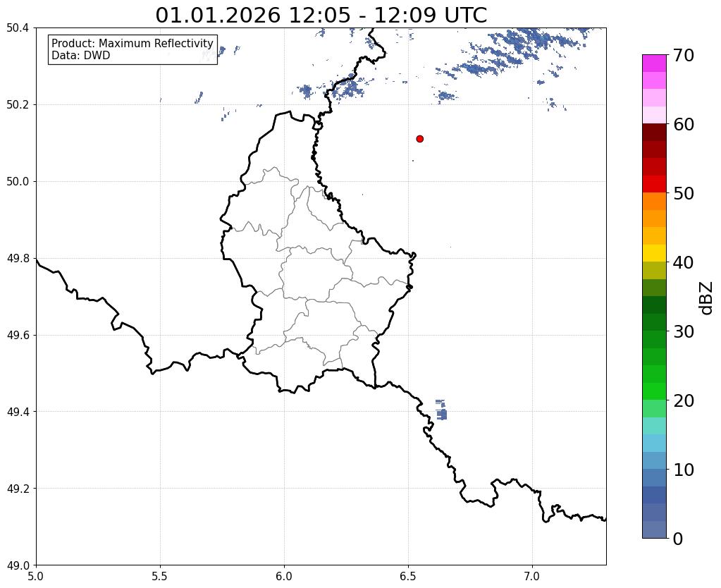Click the dark maroon colorbar segment below 60

654,133
